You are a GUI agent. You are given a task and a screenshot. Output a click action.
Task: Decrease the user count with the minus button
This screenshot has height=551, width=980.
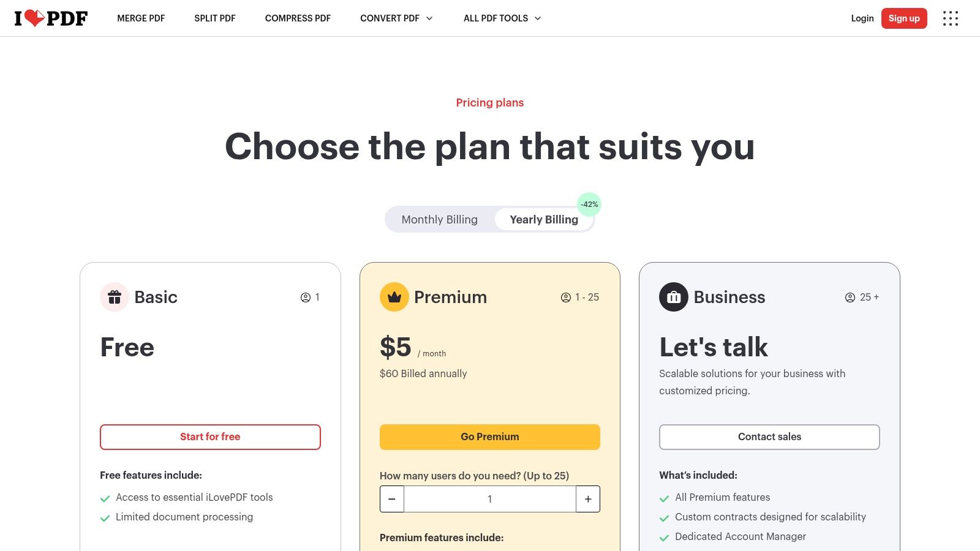(x=392, y=499)
